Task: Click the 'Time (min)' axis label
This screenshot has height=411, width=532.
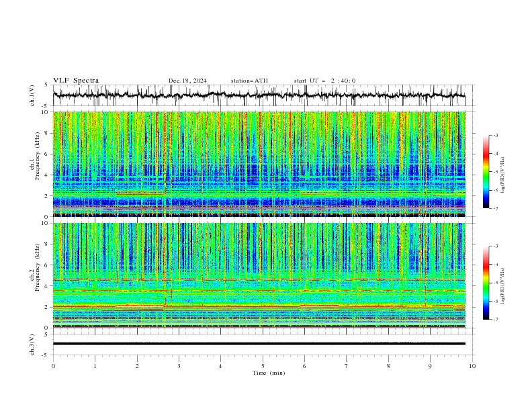Action: 269,373
